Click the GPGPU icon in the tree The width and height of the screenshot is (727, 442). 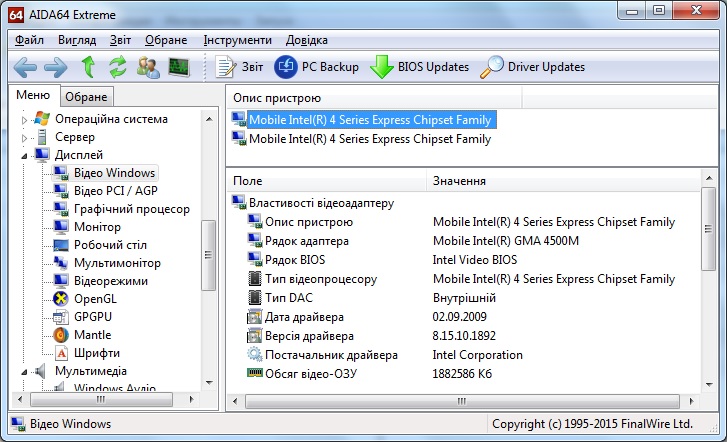pyautogui.click(x=61, y=317)
